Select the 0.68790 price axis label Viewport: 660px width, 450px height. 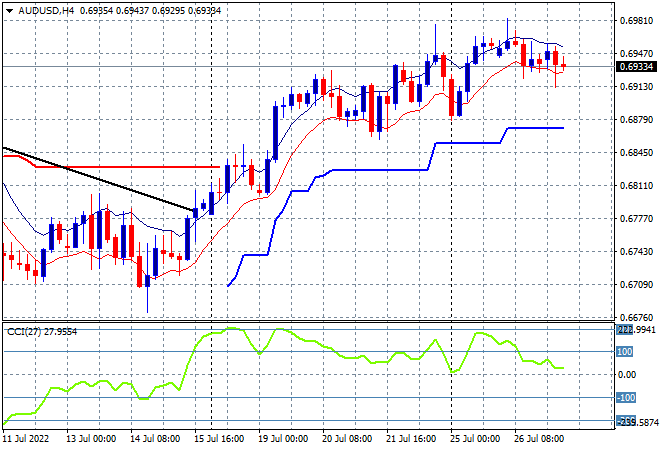(x=636, y=120)
